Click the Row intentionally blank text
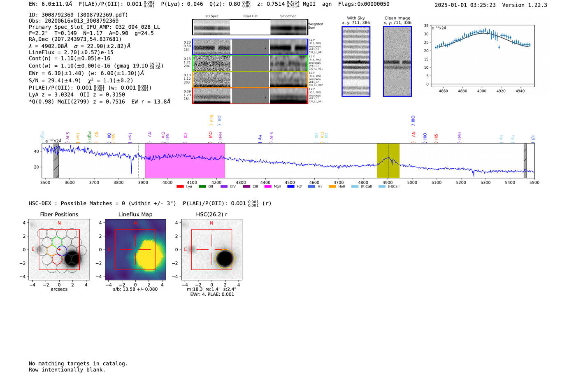The width and height of the screenshot is (576, 392). pyautogui.click(x=67, y=370)
